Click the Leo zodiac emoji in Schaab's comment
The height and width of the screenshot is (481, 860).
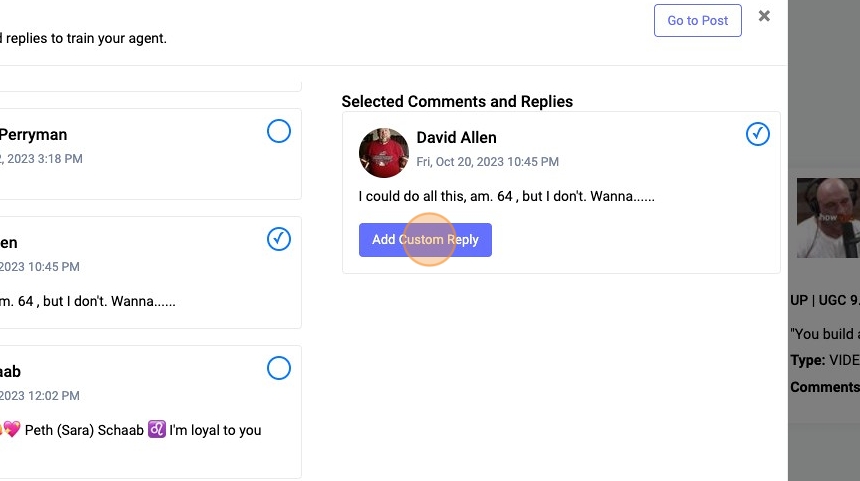156,430
